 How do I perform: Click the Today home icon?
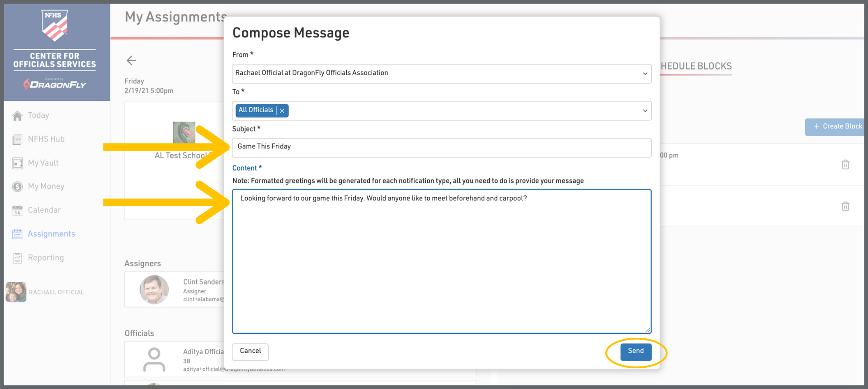(17, 116)
